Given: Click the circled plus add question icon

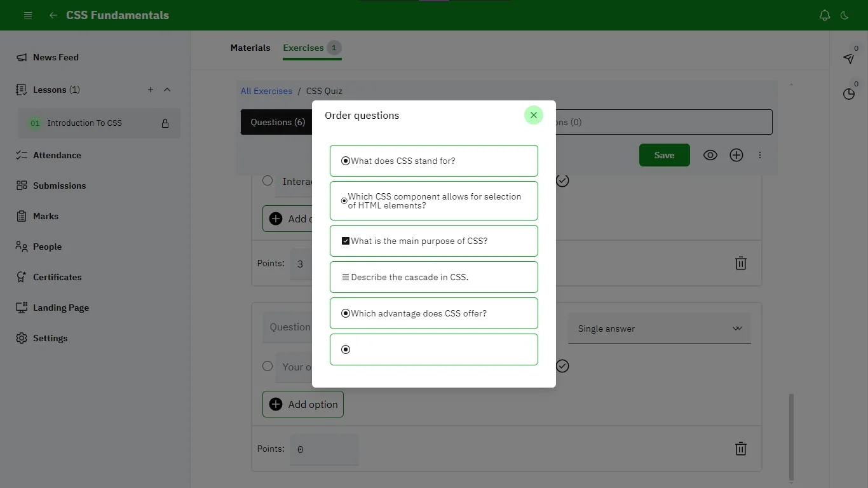Looking at the screenshot, I should point(736,155).
